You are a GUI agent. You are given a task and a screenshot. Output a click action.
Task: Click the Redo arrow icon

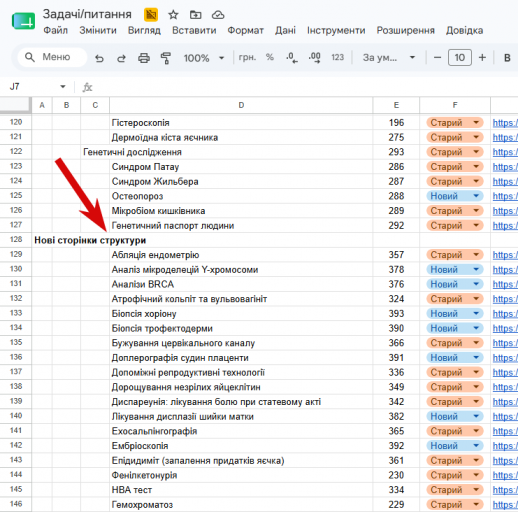[x=121, y=58]
